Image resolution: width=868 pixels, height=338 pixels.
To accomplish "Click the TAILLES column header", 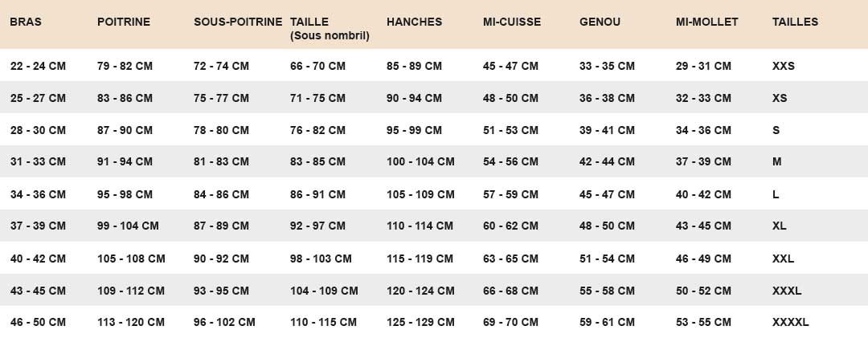I will 795,22.
